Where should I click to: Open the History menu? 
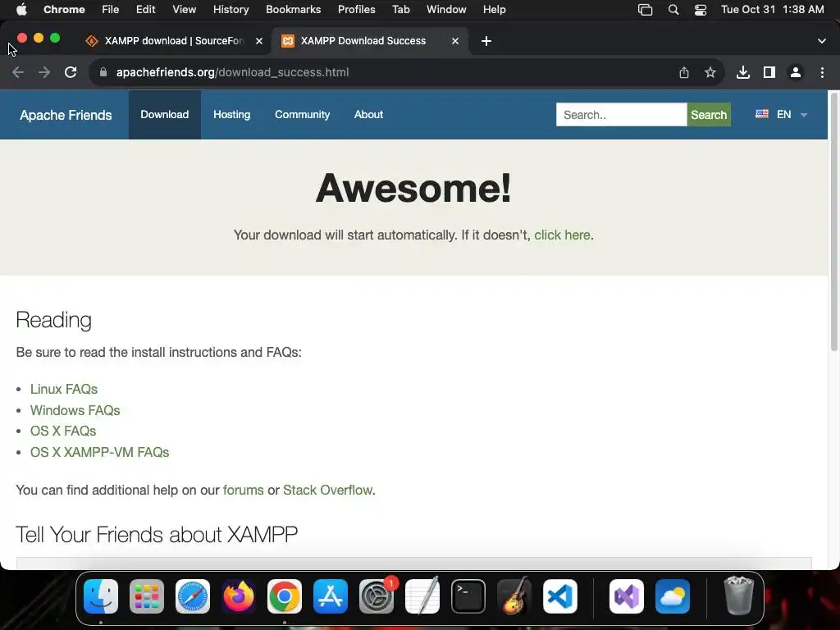231,10
